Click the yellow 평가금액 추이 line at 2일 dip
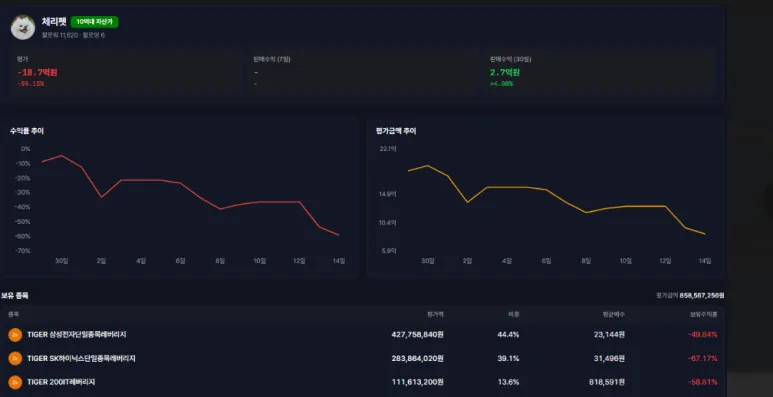Screen dimensions: 773x397 point(467,202)
